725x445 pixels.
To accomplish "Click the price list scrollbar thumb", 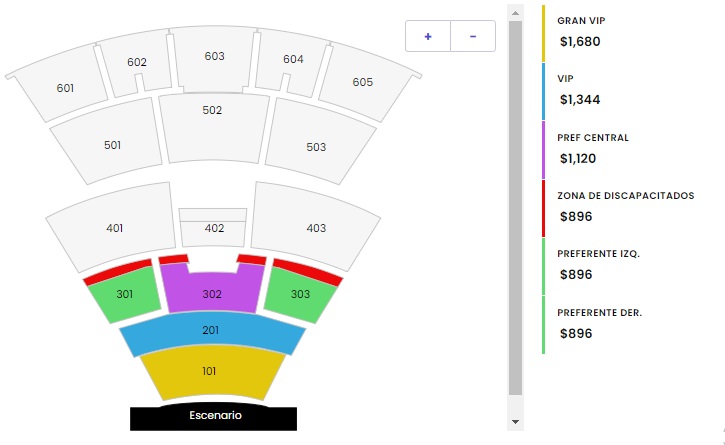I will (515, 208).
